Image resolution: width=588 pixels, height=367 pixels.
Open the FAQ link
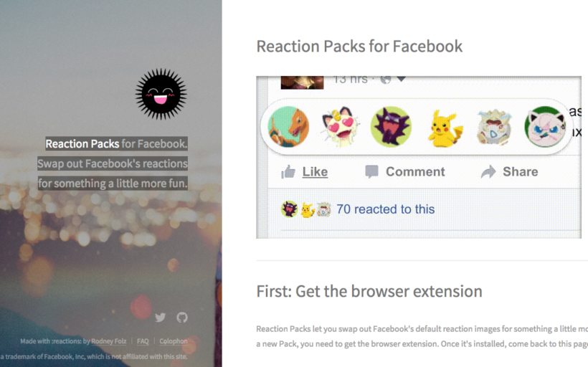click(x=143, y=341)
